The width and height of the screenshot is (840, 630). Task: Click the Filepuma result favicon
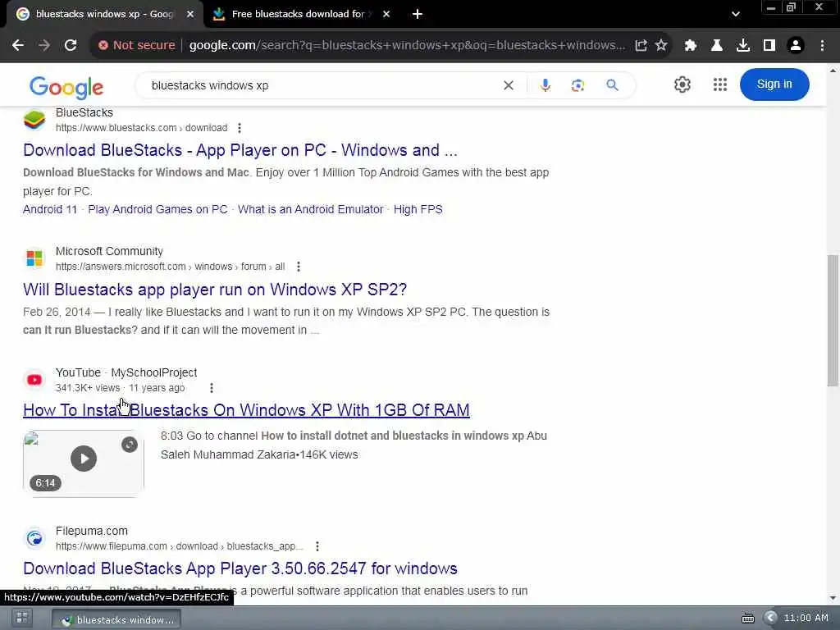(x=34, y=538)
